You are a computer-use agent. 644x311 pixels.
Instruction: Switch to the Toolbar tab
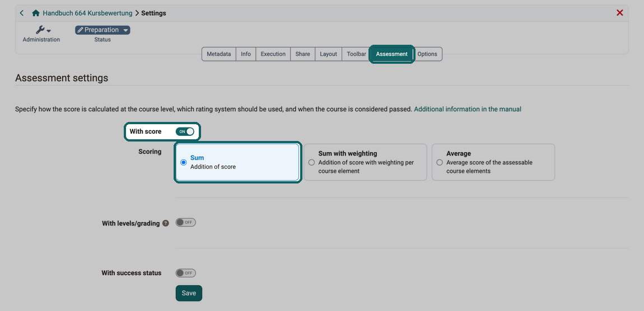point(356,54)
